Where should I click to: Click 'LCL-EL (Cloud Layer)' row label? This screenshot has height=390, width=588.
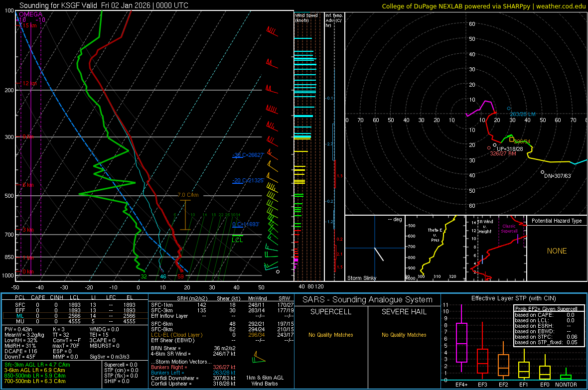(176, 335)
